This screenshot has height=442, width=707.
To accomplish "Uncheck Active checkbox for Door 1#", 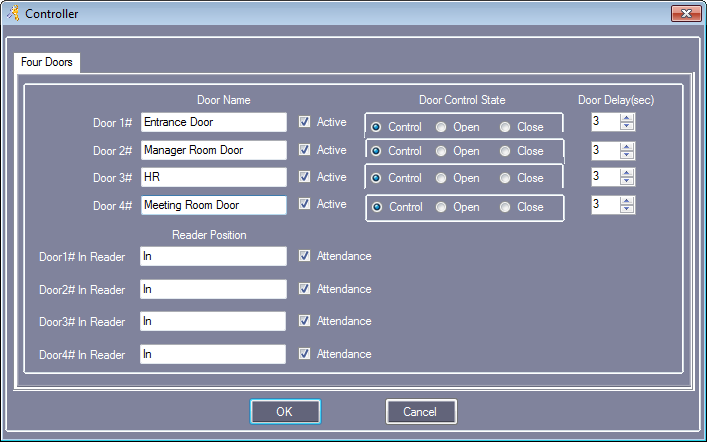I will click(x=304, y=121).
